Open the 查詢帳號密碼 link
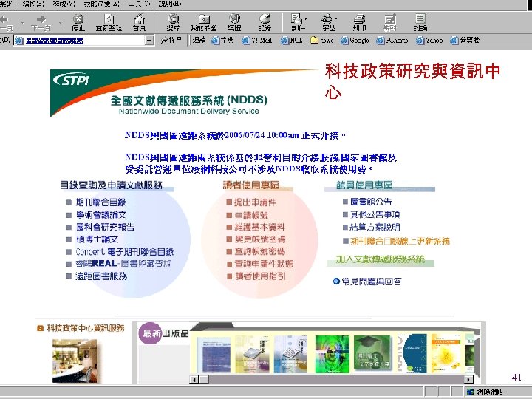The height and width of the screenshot is (399, 532). pos(260,251)
